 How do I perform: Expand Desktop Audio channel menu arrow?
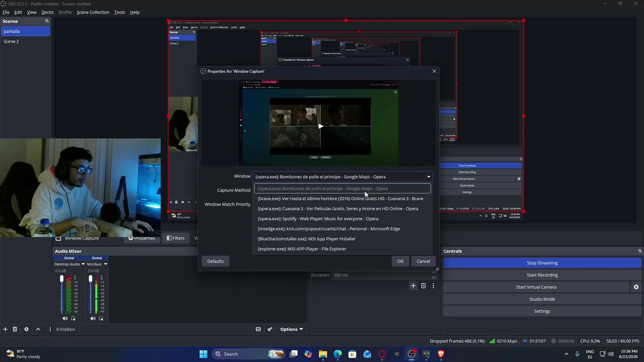[x=83, y=264]
